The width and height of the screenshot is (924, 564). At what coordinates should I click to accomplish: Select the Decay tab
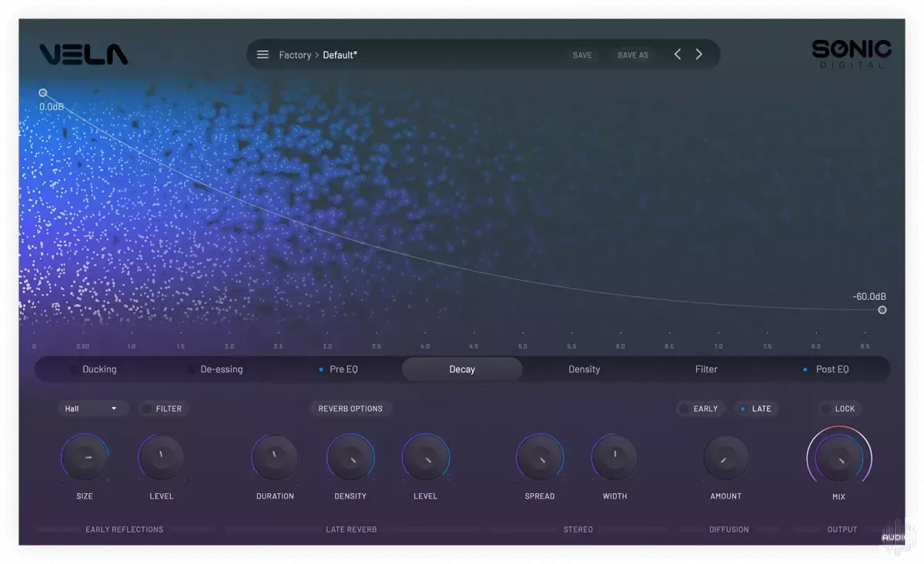pyautogui.click(x=462, y=369)
